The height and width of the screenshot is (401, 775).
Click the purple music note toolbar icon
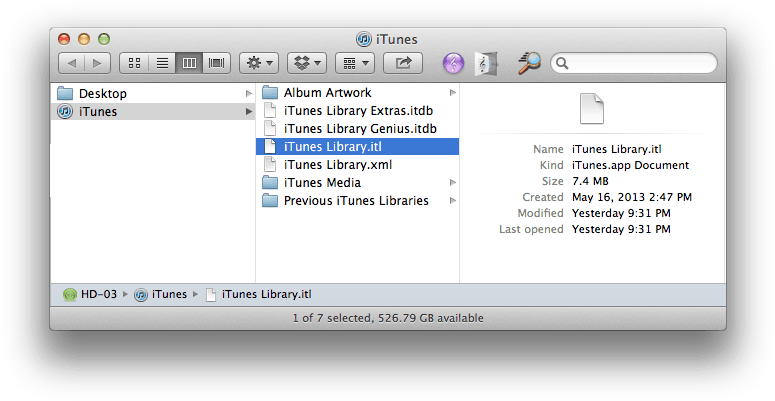pos(454,63)
